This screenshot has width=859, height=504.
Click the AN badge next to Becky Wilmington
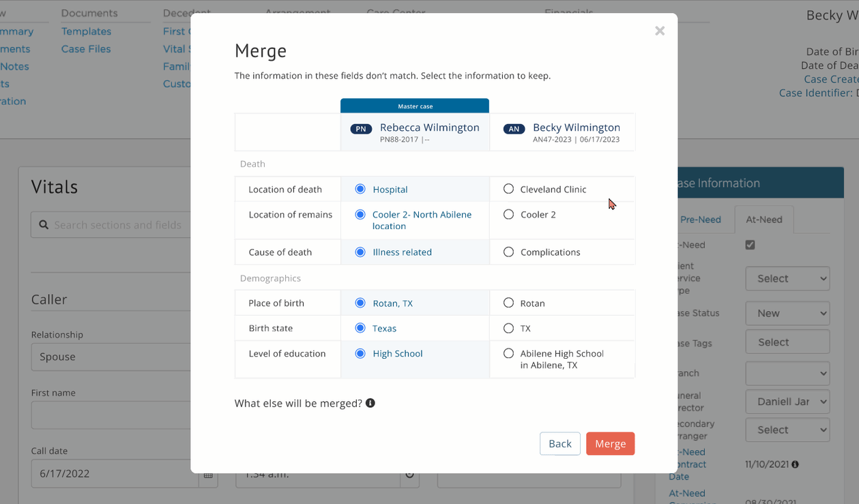(x=513, y=128)
